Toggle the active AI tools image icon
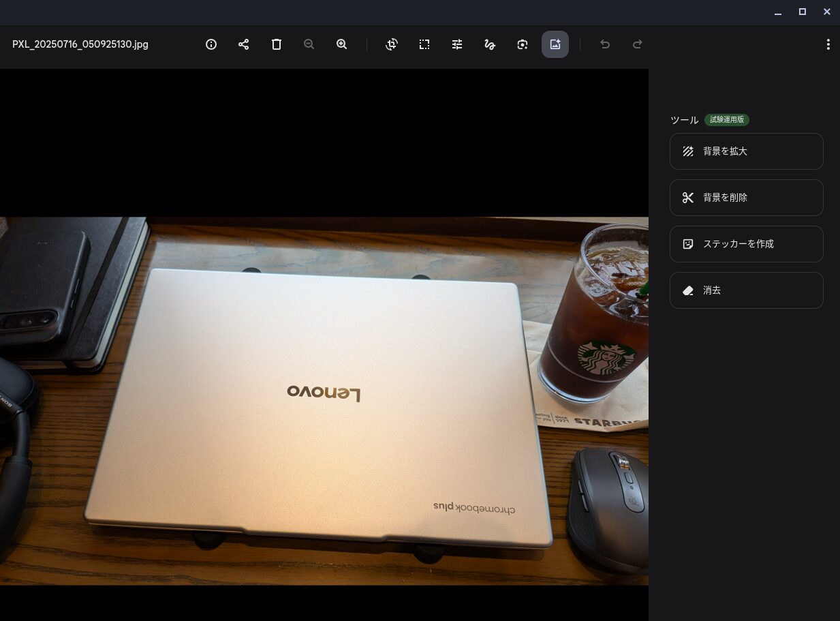 (555, 44)
